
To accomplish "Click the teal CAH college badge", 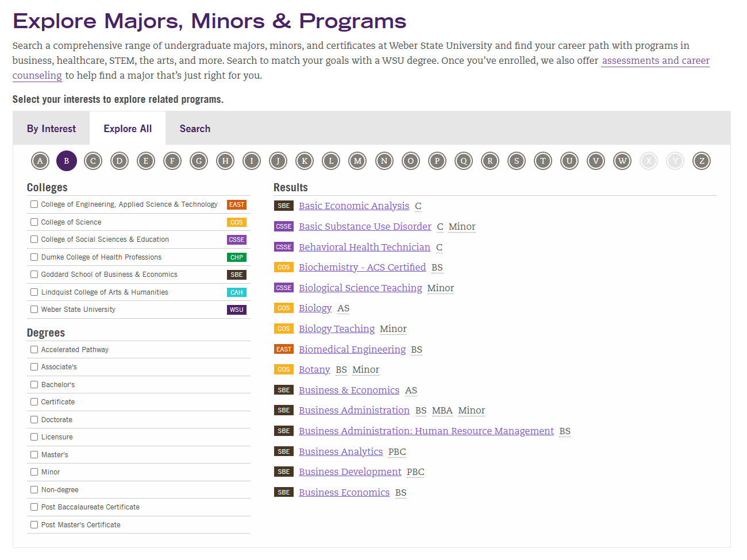I will 237,292.
